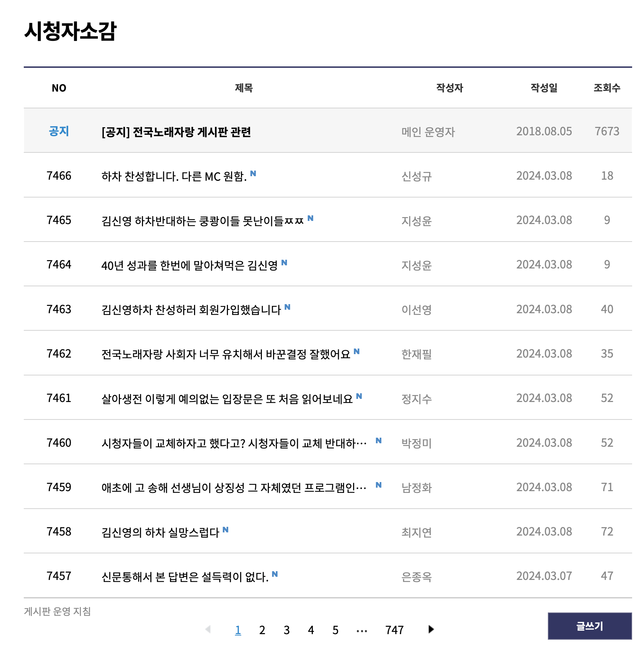This screenshot has width=644, height=653.
Task: Select page 1 in pagination
Action: click(238, 630)
